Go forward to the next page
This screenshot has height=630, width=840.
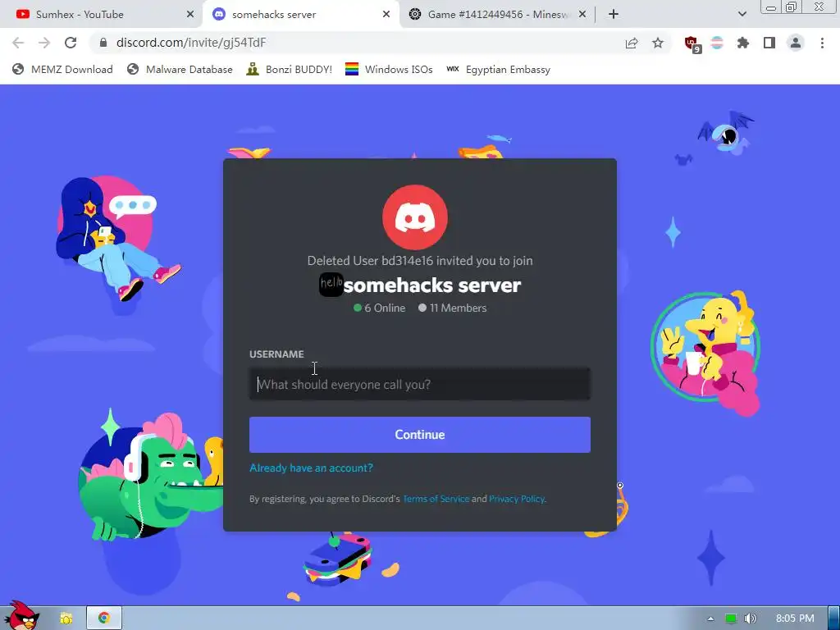point(44,43)
